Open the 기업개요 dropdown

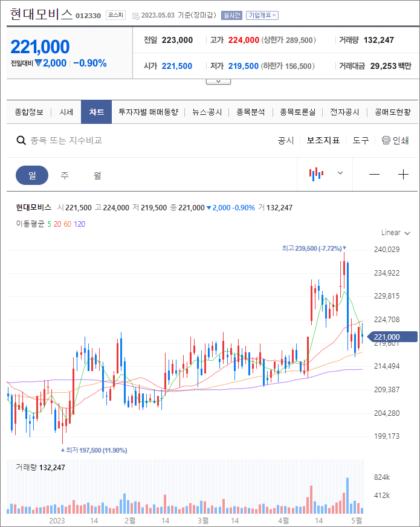(262, 15)
